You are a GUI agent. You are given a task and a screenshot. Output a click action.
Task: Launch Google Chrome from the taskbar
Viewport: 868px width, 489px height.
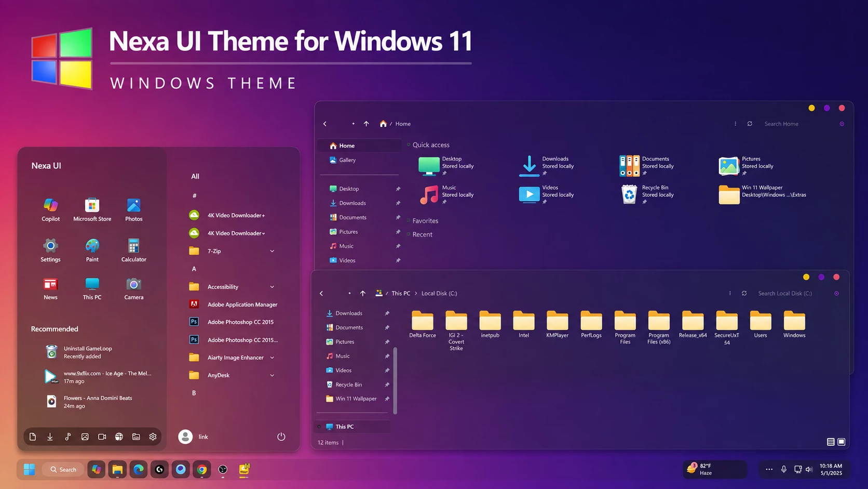point(202,469)
